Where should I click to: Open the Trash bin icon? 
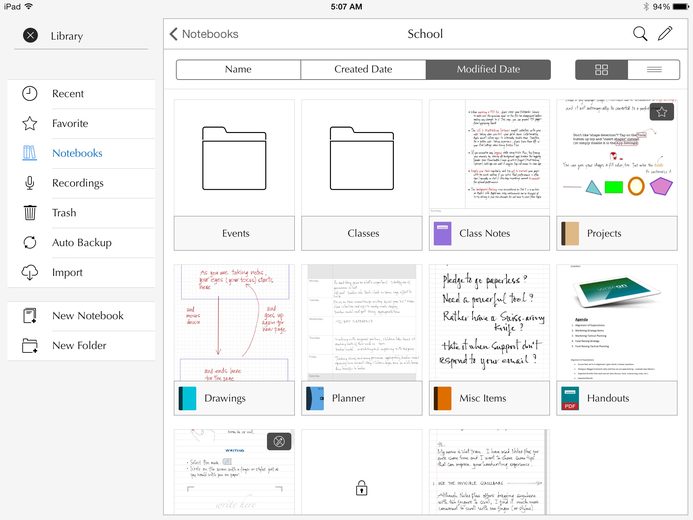[30, 213]
